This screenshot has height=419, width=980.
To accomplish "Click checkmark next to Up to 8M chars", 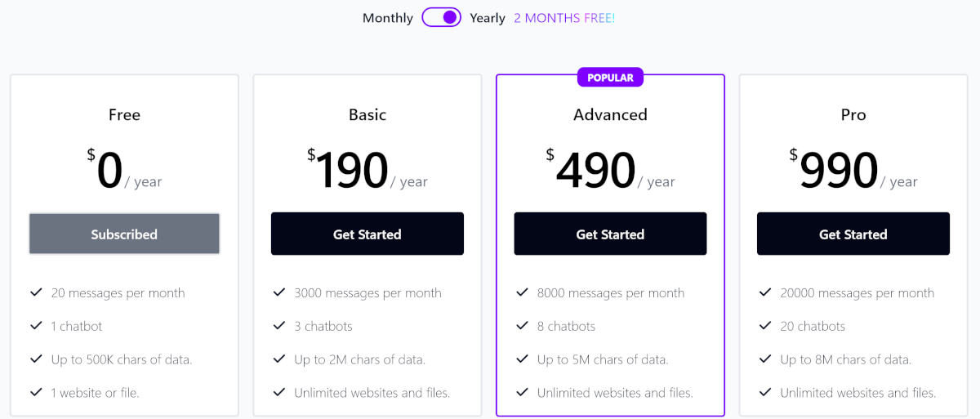I will click(765, 359).
